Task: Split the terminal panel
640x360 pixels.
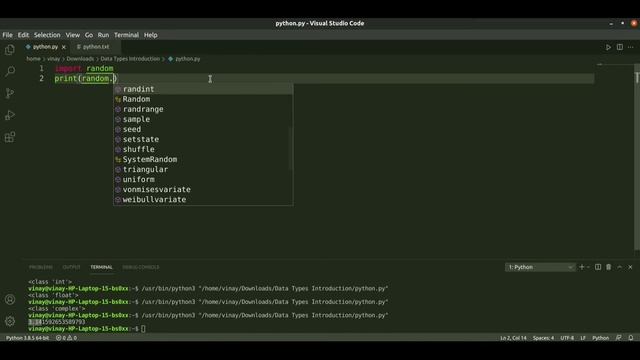Action: pyautogui.click(x=598, y=267)
